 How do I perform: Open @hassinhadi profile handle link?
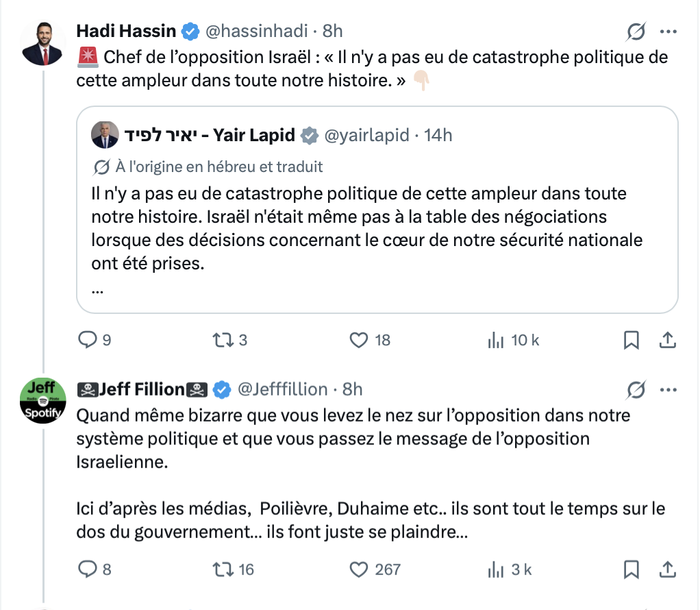257,31
